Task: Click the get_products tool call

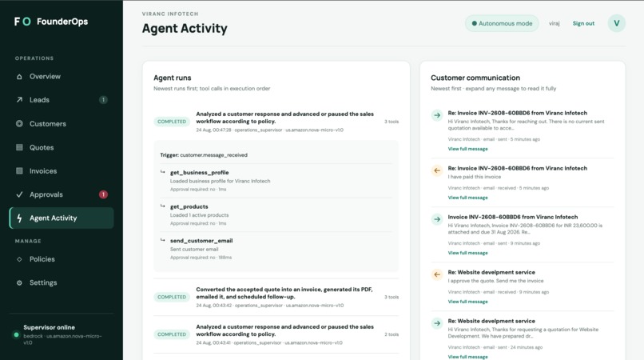Action: click(276, 214)
